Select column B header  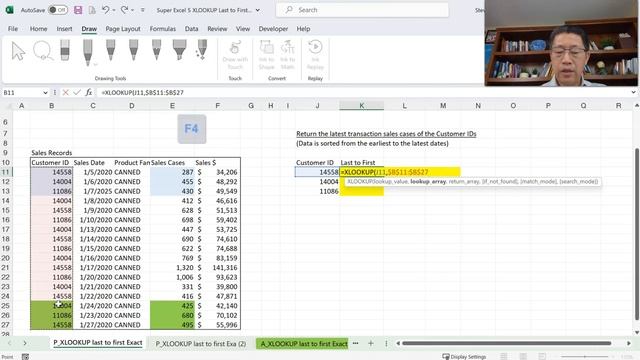(x=51, y=106)
